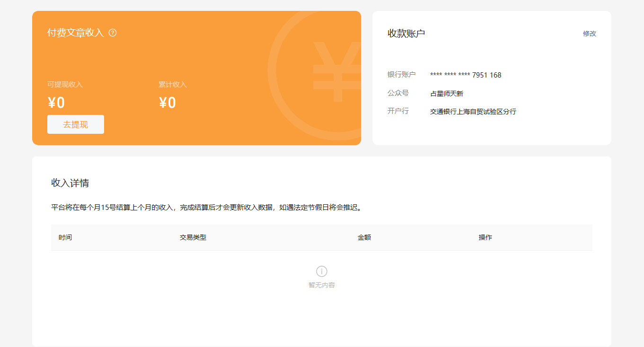
Task: Click the 开户行 label
Action: (398, 111)
